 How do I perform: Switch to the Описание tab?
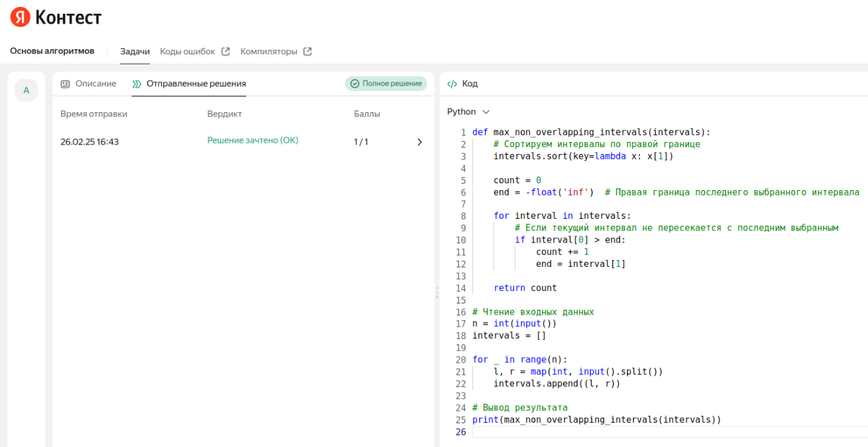point(95,84)
